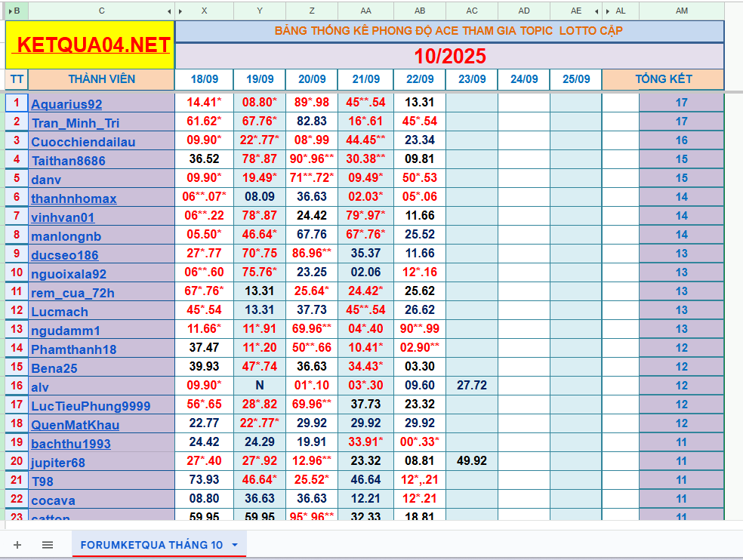Unhide columns using arrow in column X header
Screen dimensions: 743x560
click(180, 11)
